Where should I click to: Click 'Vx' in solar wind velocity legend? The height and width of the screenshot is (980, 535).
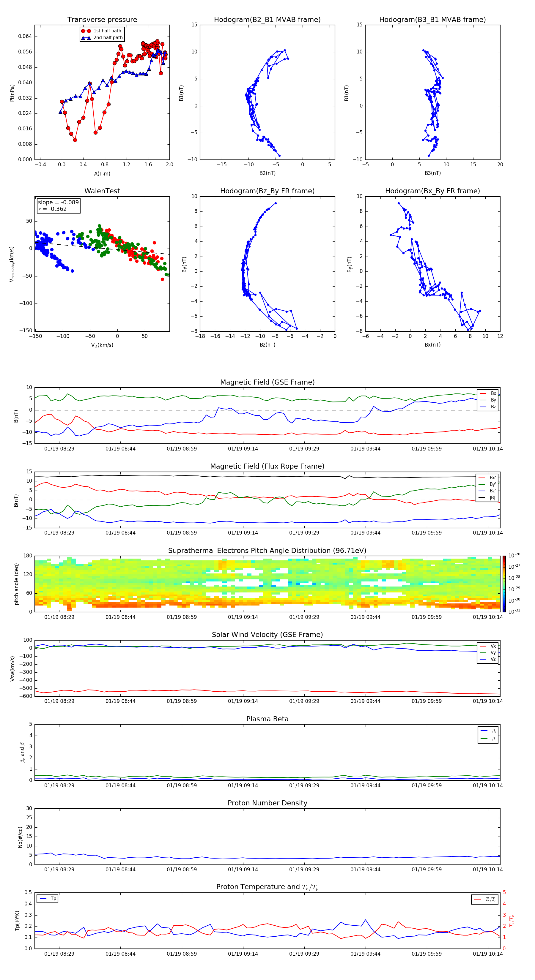[x=488, y=646]
